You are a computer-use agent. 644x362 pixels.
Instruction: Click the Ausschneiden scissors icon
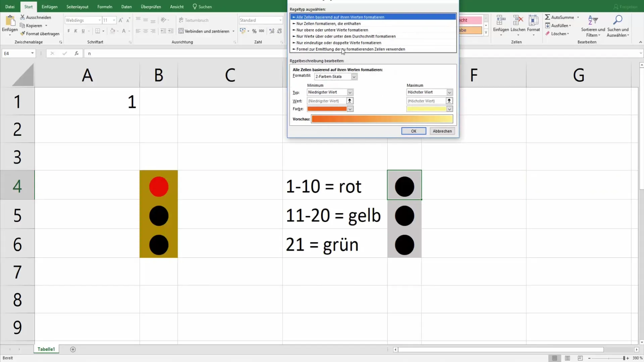click(x=22, y=17)
